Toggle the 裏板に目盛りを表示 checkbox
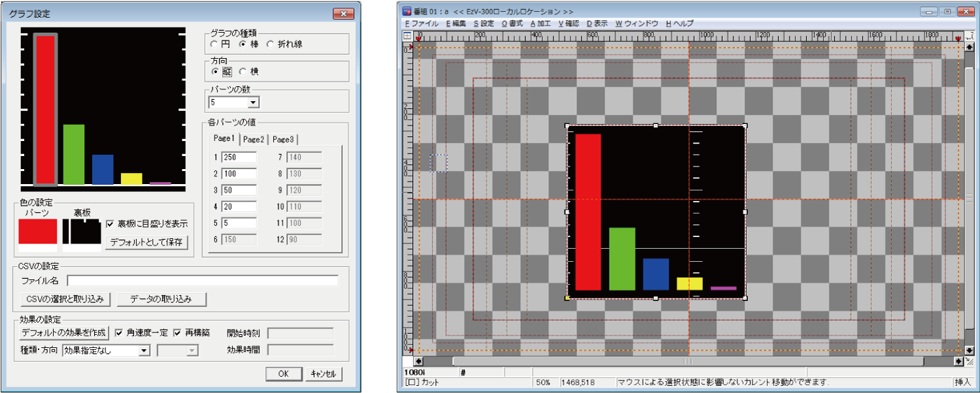The width and height of the screenshot is (980, 393). pyautogui.click(x=110, y=224)
